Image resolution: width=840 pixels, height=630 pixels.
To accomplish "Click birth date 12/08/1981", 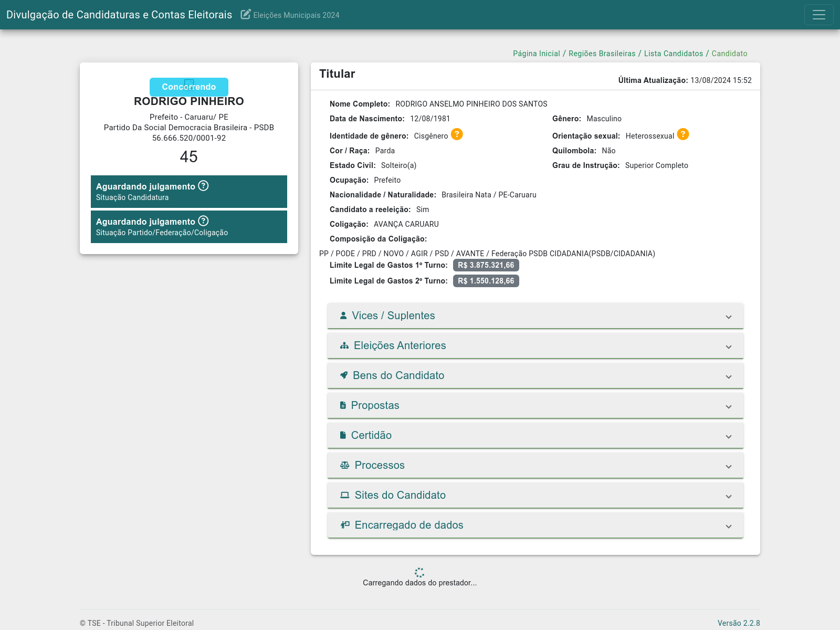I will 430,119.
